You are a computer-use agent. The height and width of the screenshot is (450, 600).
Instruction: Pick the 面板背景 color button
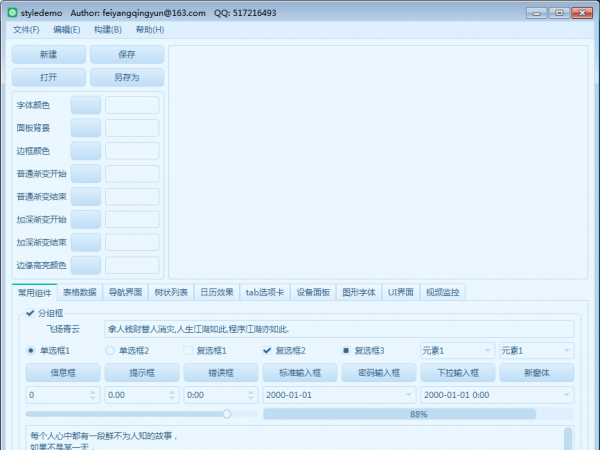click(x=86, y=128)
